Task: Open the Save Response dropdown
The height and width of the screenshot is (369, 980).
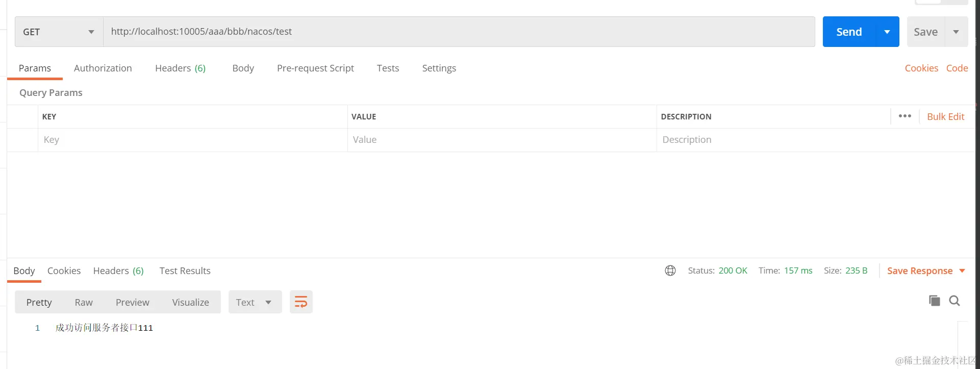Action: pyautogui.click(x=926, y=271)
